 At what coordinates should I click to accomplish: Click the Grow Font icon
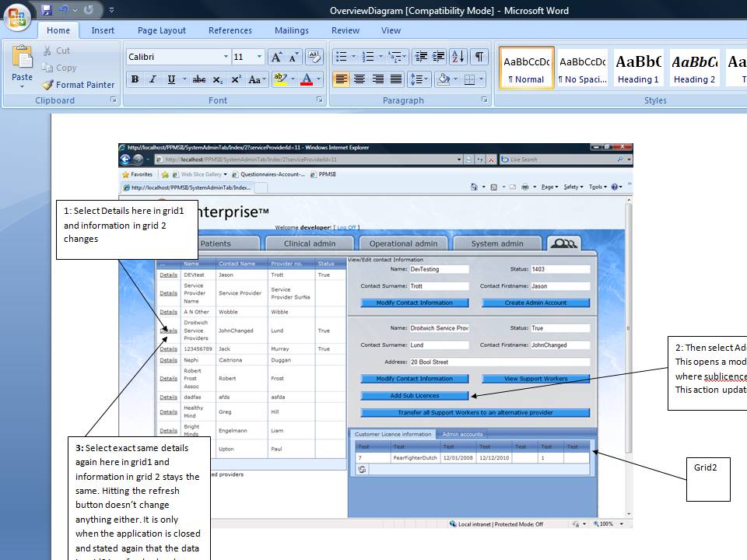276,57
